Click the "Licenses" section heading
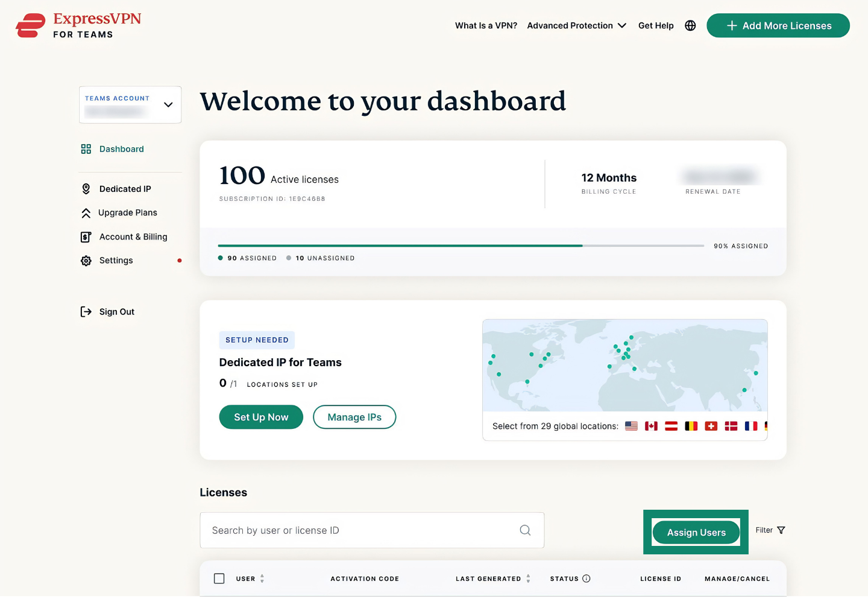This screenshot has height=599, width=868. tap(224, 492)
